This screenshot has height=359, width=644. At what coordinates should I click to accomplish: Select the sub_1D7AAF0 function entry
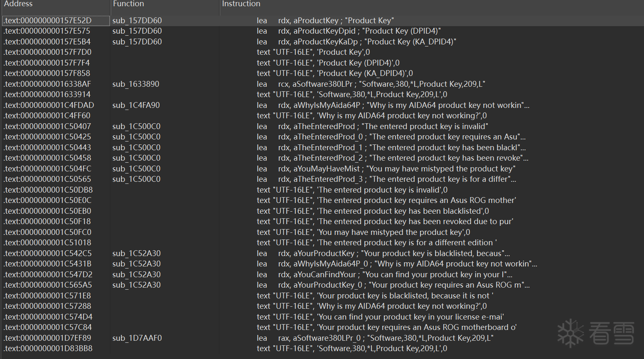pyautogui.click(x=137, y=338)
